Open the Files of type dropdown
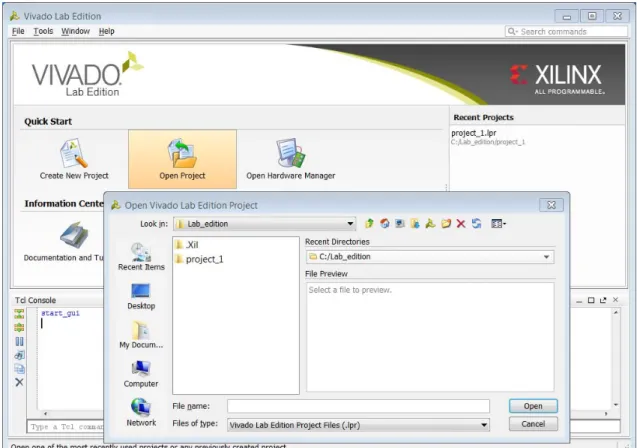Image resolution: width=637 pixels, height=448 pixels. click(x=484, y=425)
